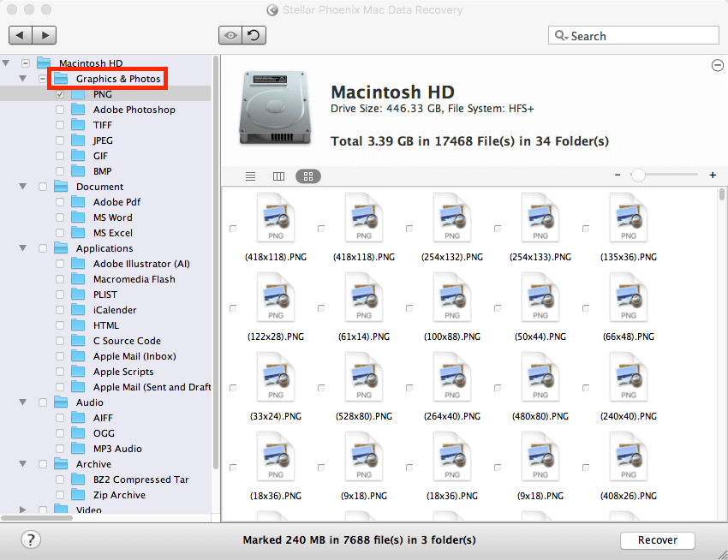Click the eye preview toolbar icon

tap(230, 35)
